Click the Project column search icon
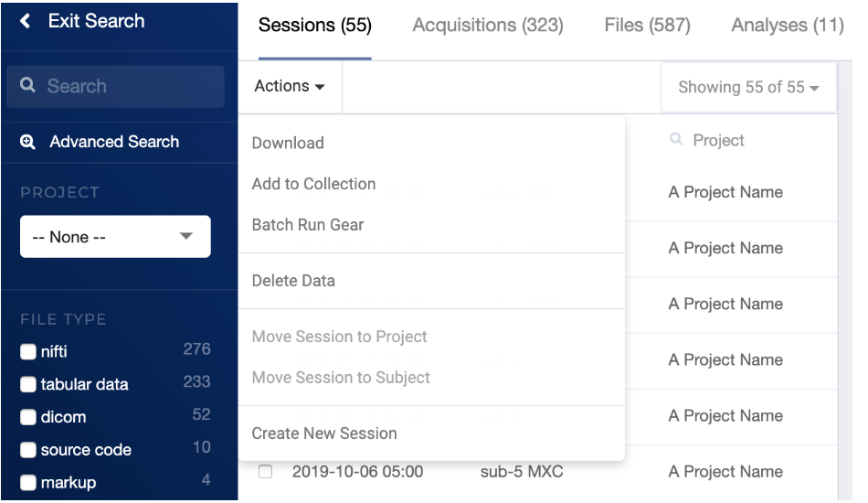Image resolution: width=868 pixels, height=503 pixels. tap(676, 138)
